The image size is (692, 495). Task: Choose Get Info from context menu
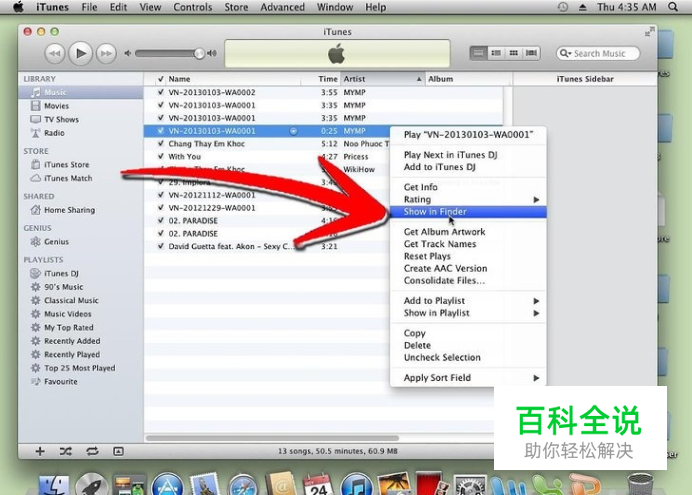(x=468, y=187)
